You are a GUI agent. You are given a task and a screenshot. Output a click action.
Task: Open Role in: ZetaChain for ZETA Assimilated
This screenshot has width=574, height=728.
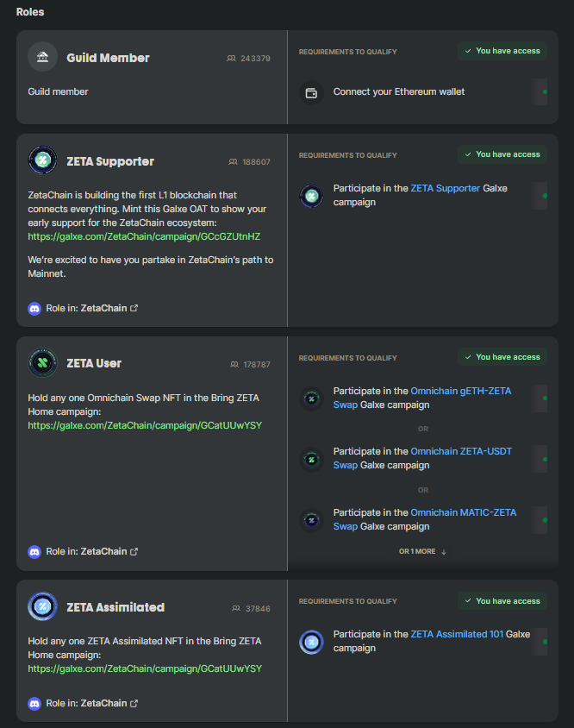click(x=92, y=703)
